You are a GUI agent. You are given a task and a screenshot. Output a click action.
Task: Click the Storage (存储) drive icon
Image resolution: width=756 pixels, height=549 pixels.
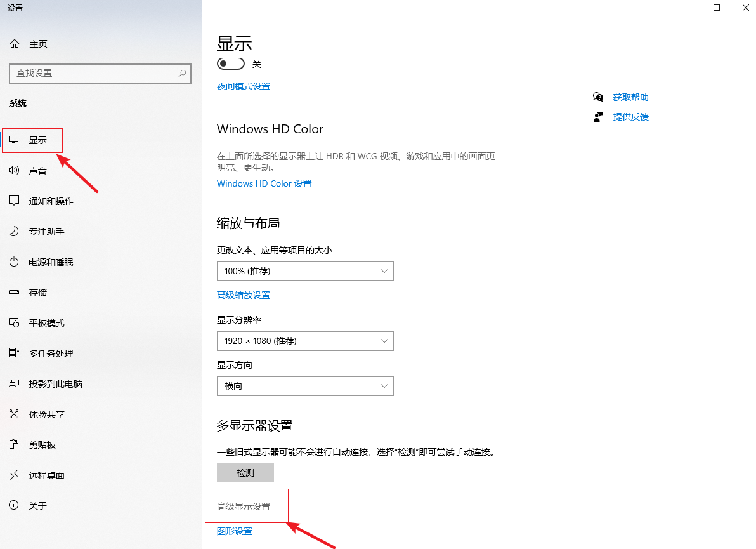click(14, 293)
